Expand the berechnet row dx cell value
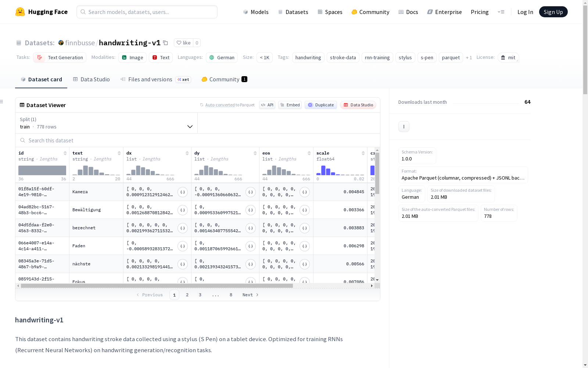The height and width of the screenshot is (368, 588). tap(183, 228)
